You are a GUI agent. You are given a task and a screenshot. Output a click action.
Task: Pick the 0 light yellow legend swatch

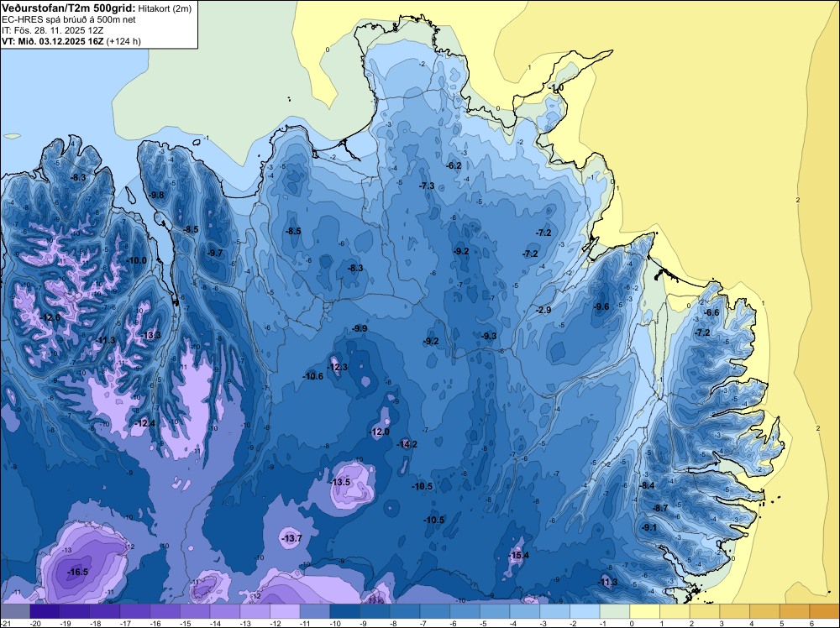[645, 611]
